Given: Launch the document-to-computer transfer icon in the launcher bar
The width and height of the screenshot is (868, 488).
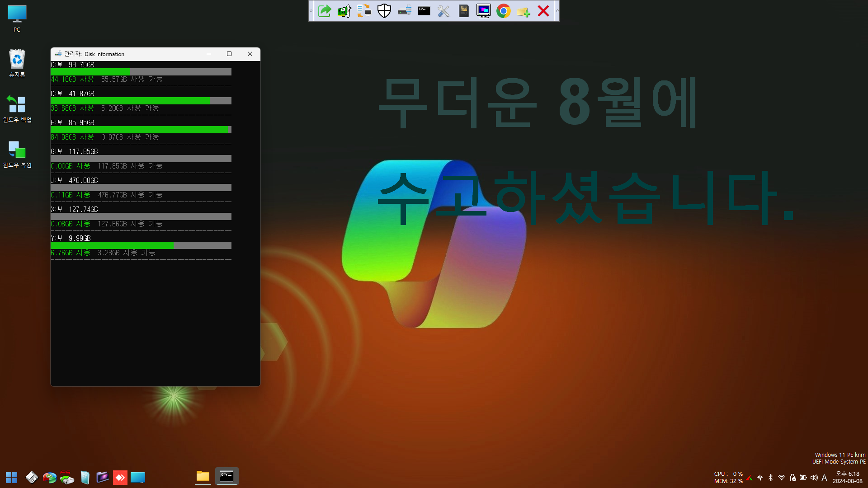Looking at the screenshot, I should 364,11.
